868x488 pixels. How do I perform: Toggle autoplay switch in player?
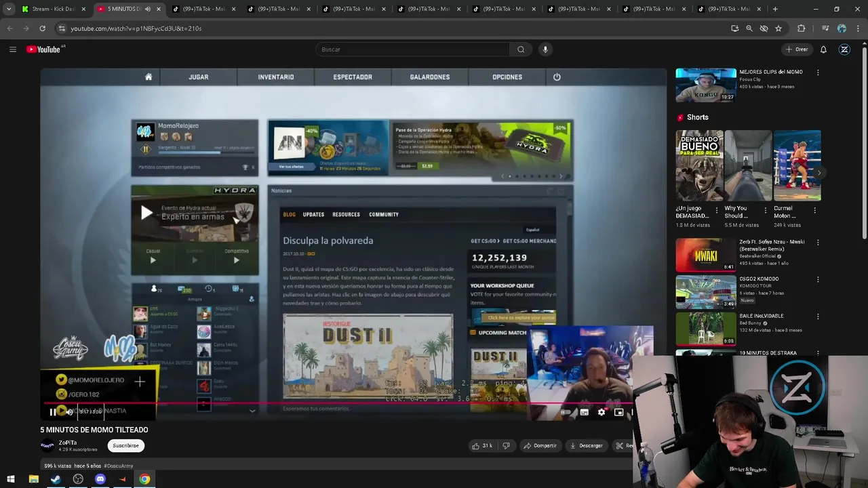pyautogui.click(x=566, y=412)
